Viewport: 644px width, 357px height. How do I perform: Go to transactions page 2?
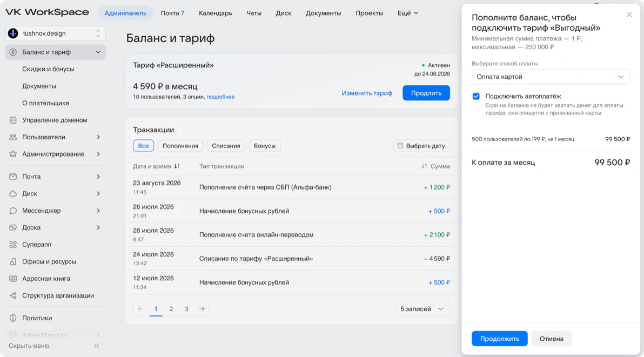pos(171,309)
